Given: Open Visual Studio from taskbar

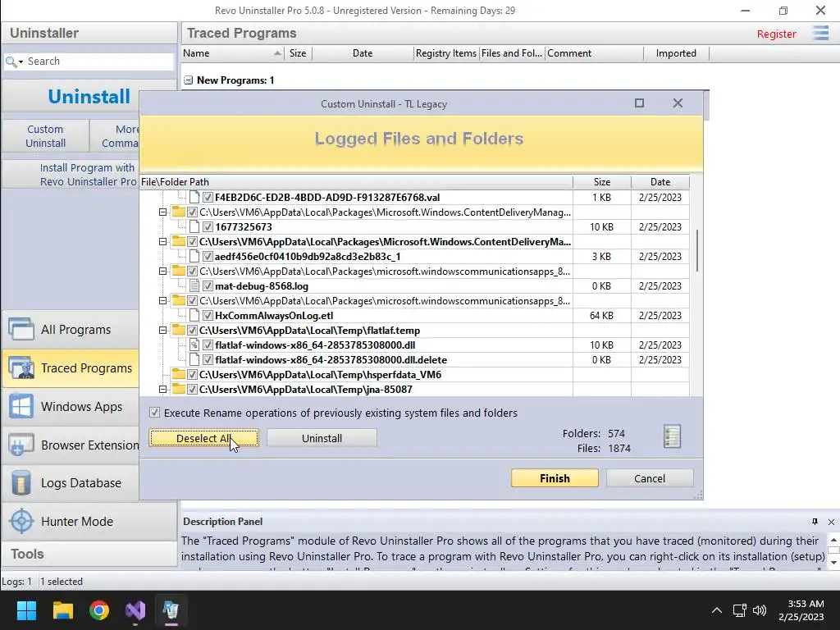Looking at the screenshot, I should pyautogui.click(x=135, y=610).
